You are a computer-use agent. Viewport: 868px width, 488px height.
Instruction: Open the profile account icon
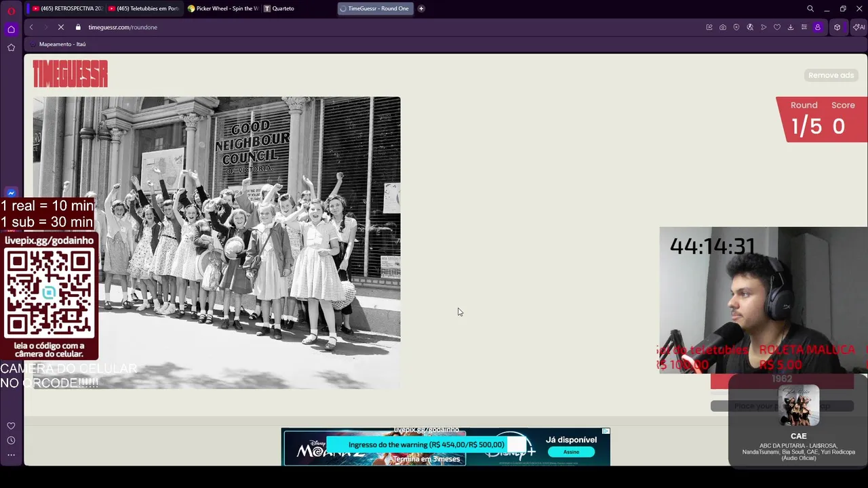[818, 27]
